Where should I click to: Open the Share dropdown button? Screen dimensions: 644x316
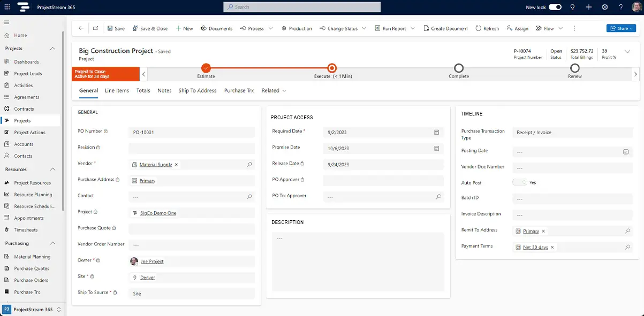[x=621, y=28]
